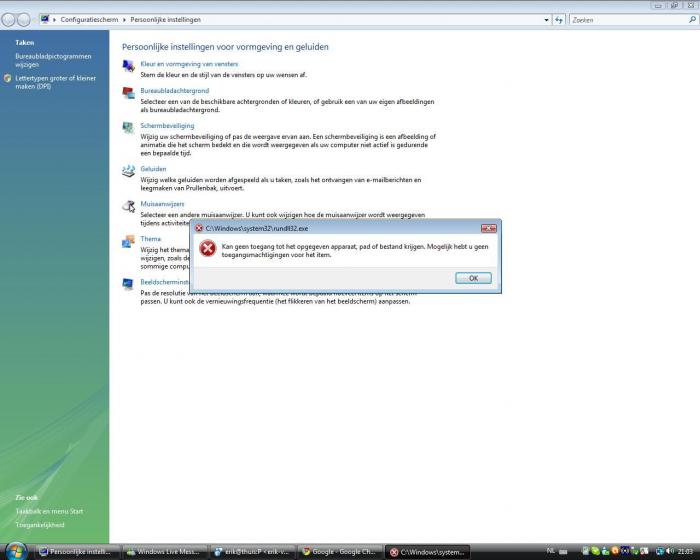The image size is (700, 560).
Task: Click the green round tray icon
Action: coord(596,551)
